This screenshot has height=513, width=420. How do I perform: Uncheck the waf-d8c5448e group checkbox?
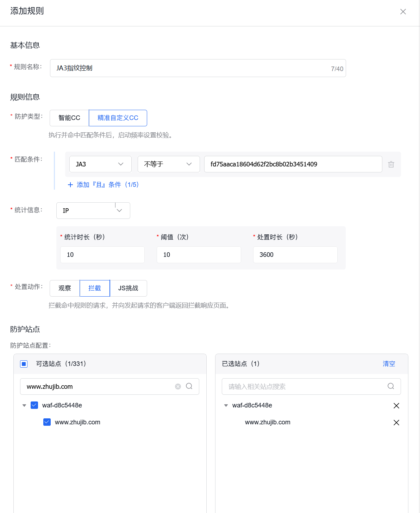tap(34, 405)
